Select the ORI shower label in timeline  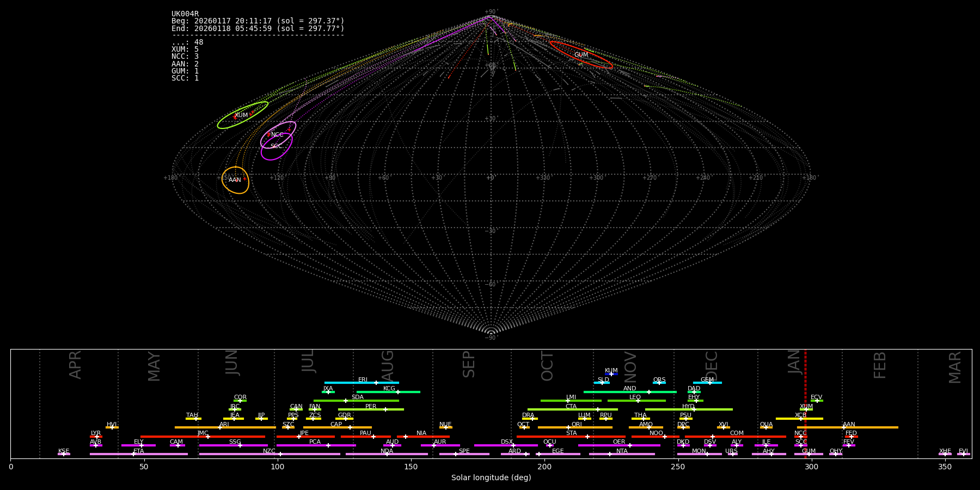577,425
